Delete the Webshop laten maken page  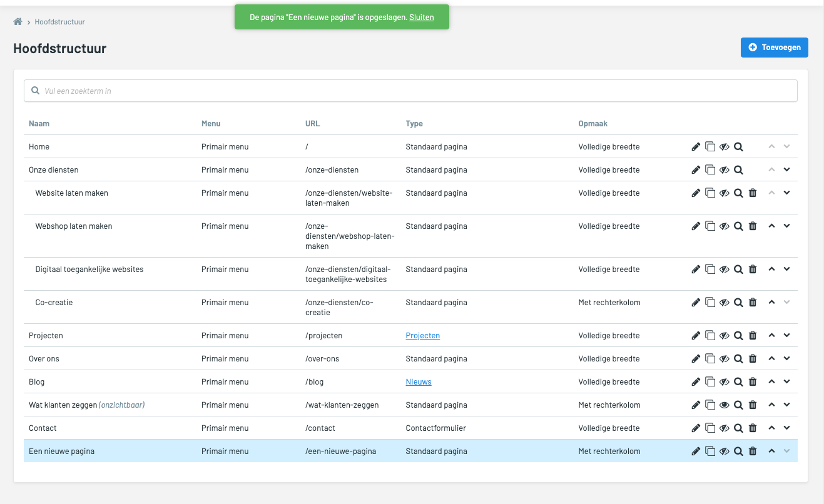click(x=753, y=226)
